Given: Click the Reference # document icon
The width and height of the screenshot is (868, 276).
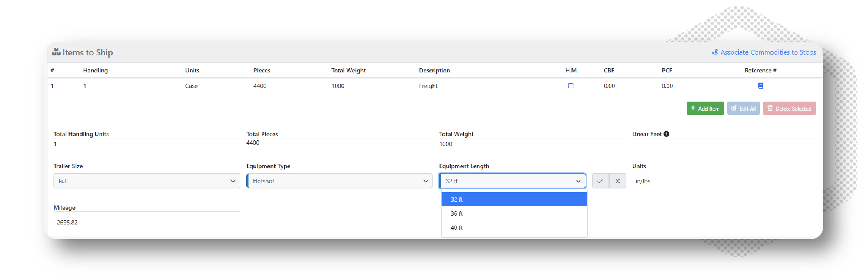Looking at the screenshot, I should point(760,86).
